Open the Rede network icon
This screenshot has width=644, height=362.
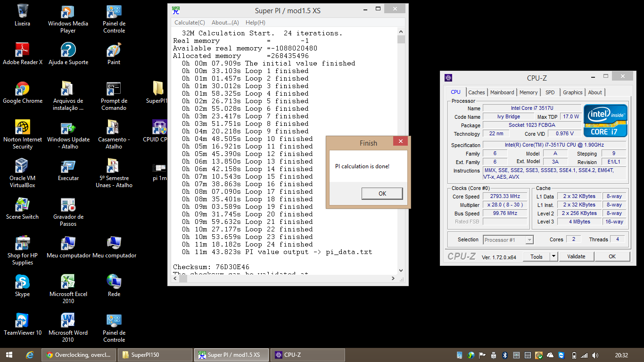click(114, 286)
